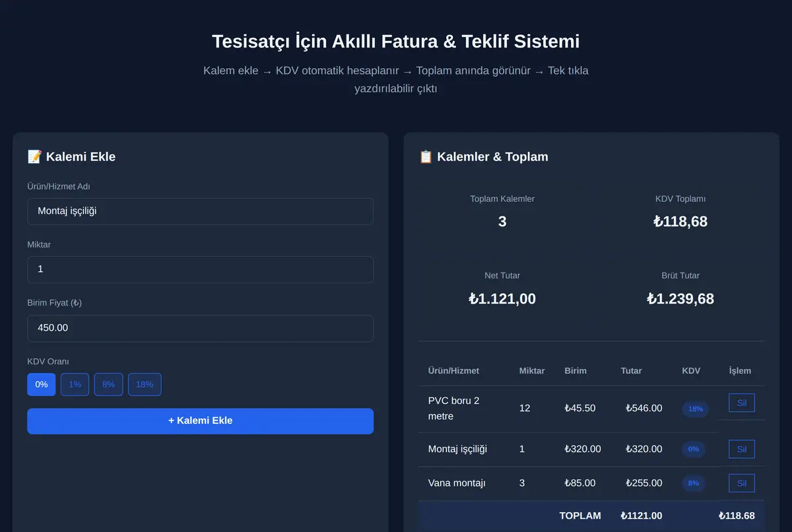Screen dimensions: 792x532
Task: Click Sil for the Vana montajı row
Action: (742, 483)
